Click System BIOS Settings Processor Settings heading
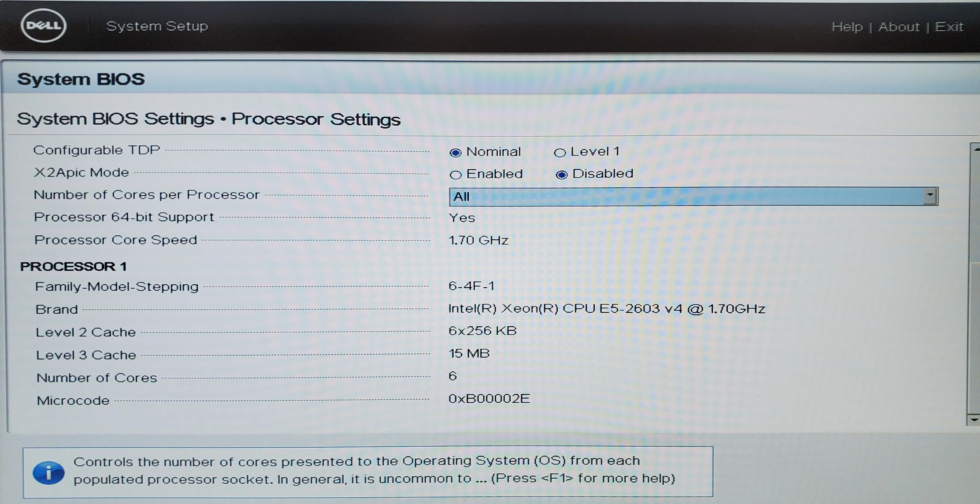The image size is (980, 504). [209, 119]
